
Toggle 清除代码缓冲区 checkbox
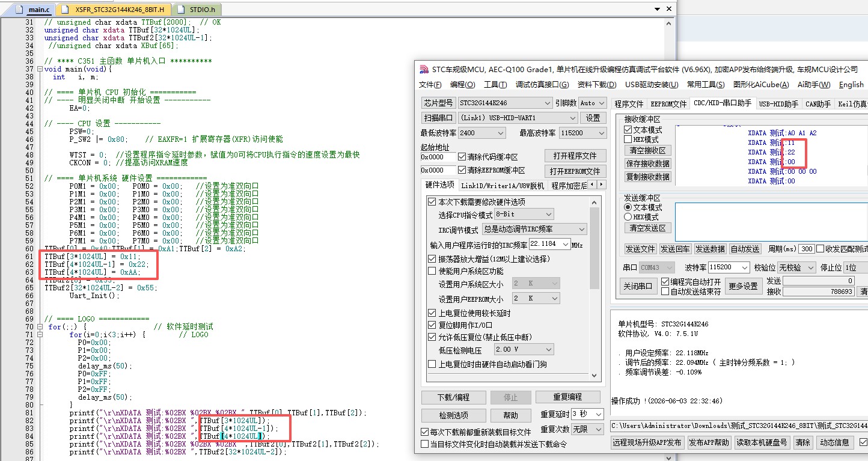pos(462,157)
